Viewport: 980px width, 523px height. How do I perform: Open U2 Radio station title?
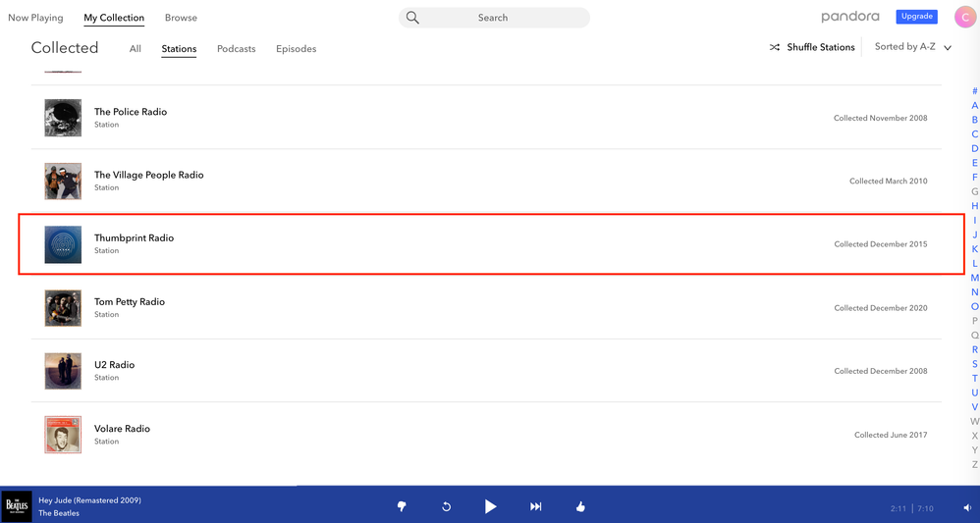pos(114,365)
